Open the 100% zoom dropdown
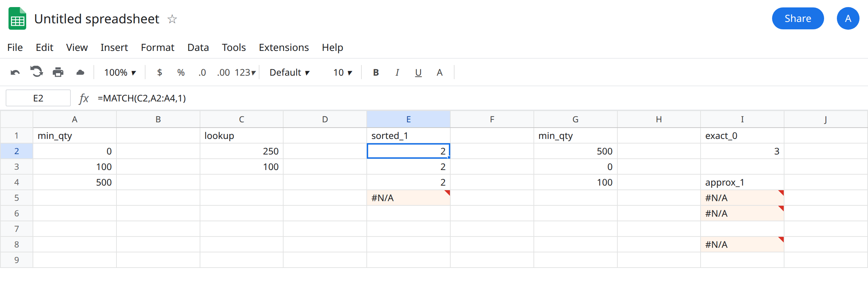Image resolution: width=868 pixels, height=304 pixels. (x=120, y=72)
